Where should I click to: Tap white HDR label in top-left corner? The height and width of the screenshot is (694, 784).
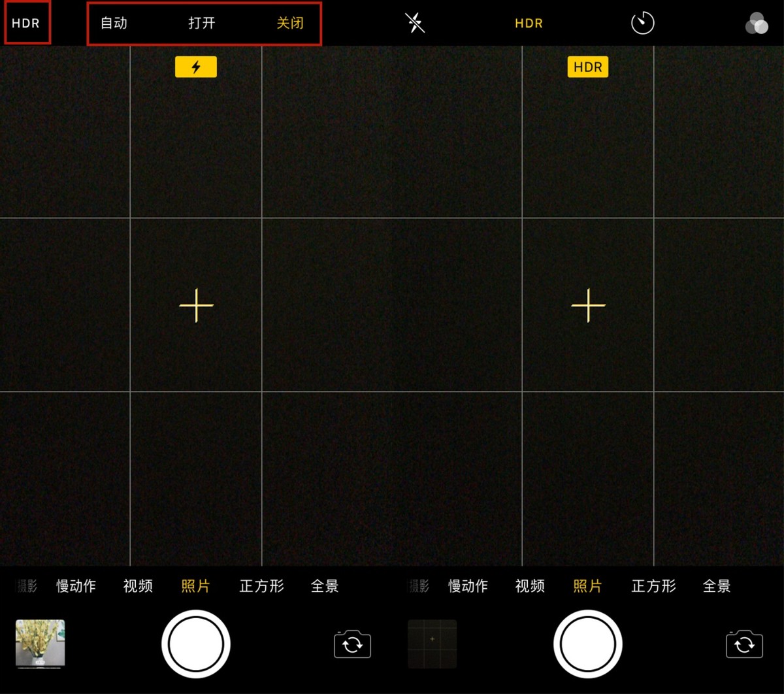point(26,24)
